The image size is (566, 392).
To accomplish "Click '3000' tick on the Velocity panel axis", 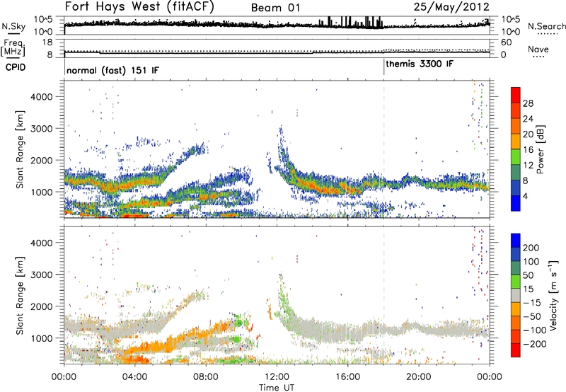I will pyautogui.click(x=42, y=275).
